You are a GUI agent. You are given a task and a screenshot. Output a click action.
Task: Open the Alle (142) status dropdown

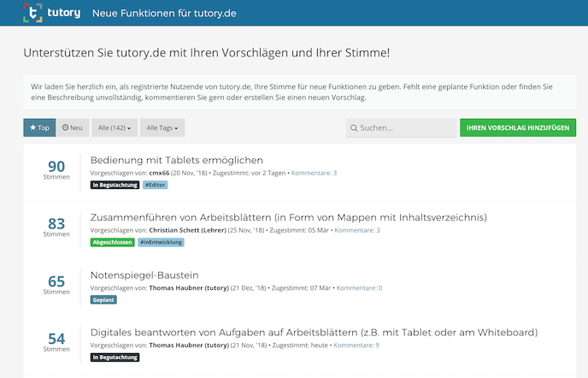coord(114,128)
